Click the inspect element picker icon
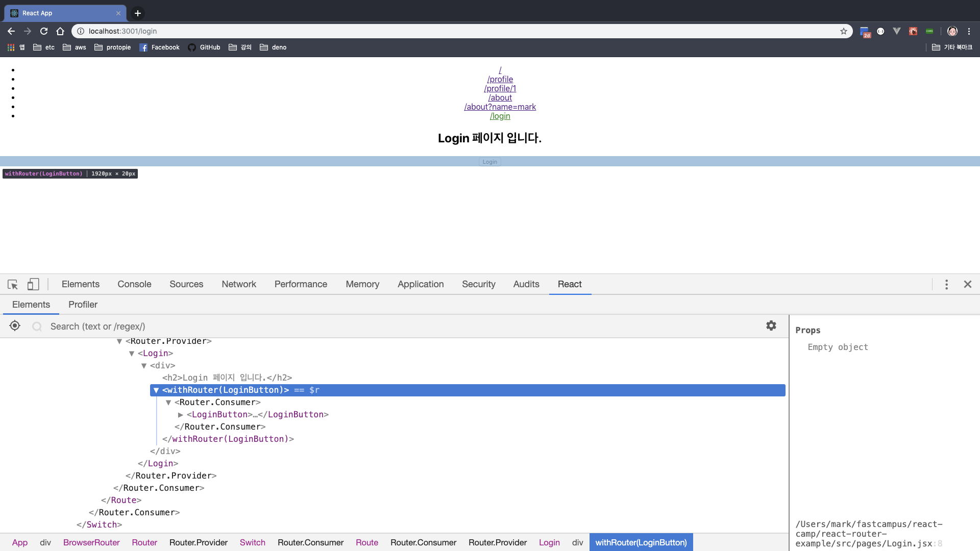The image size is (980, 551). point(13,285)
